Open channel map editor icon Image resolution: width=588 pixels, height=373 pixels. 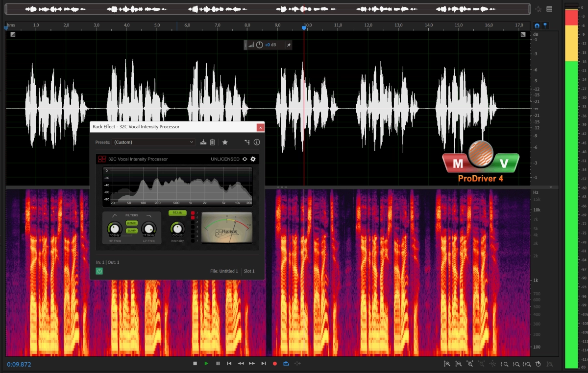[x=247, y=142]
